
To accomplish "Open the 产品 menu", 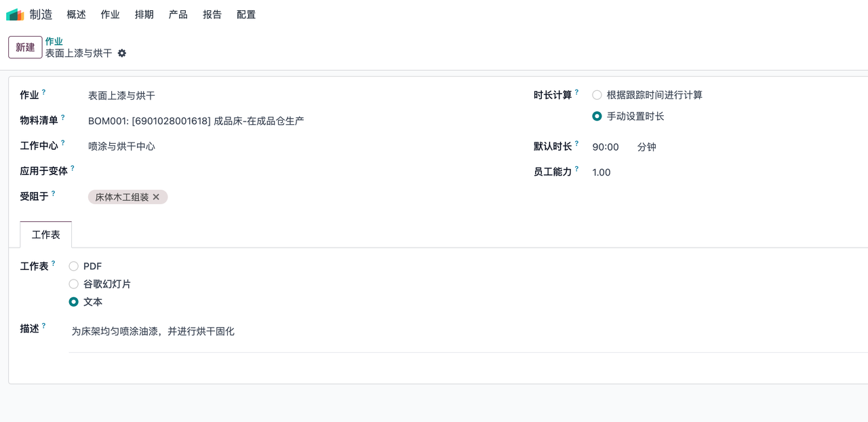I will 178,14.
